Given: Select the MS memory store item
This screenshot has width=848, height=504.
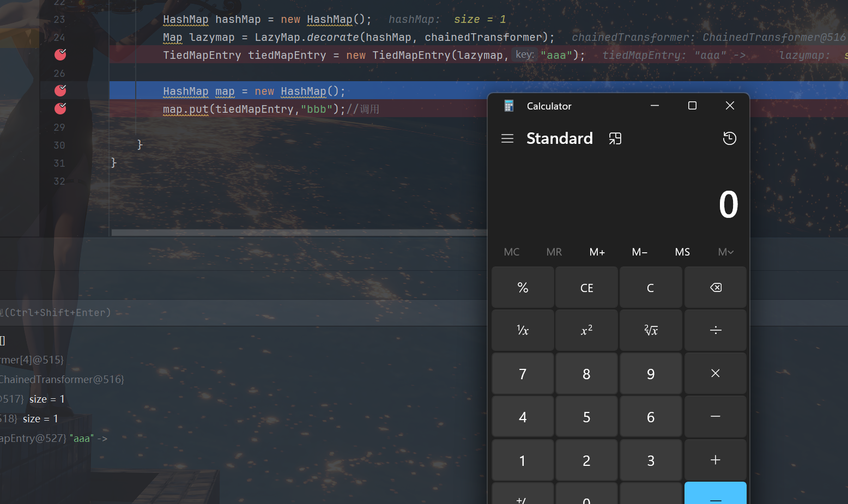Looking at the screenshot, I should tap(682, 252).
